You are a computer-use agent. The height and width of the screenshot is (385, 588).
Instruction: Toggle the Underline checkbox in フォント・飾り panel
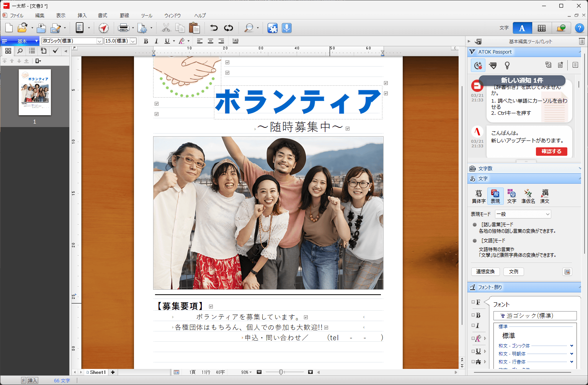pos(474,351)
